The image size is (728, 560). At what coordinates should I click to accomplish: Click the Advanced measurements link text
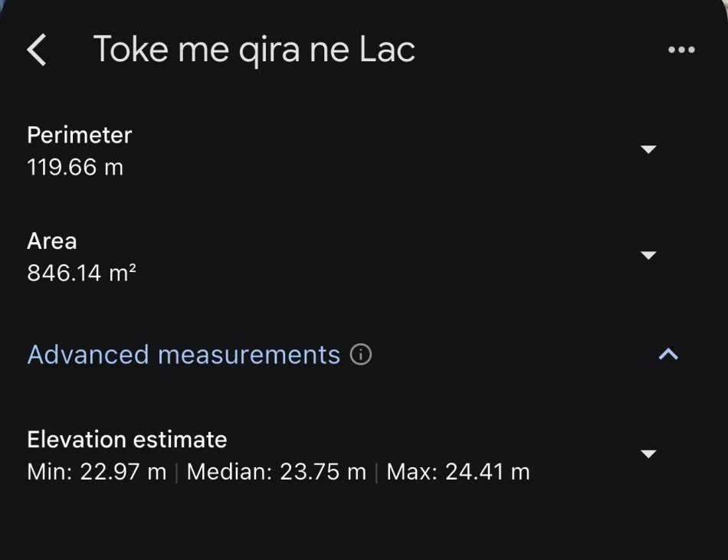[x=184, y=355]
